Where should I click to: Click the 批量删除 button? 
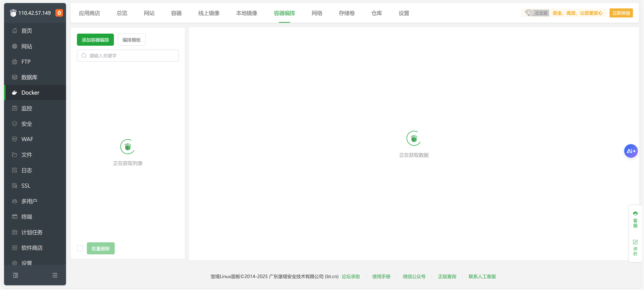click(100, 248)
